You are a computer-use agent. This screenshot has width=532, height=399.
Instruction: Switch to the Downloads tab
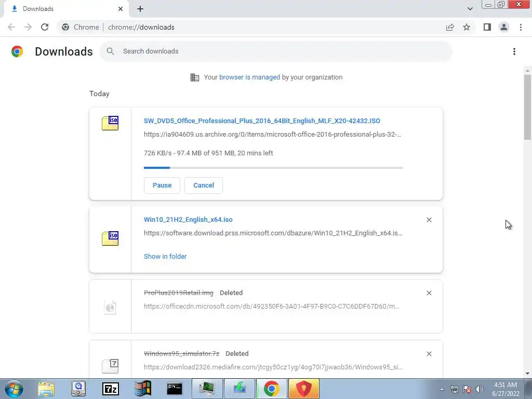pyautogui.click(x=66, y=9)
